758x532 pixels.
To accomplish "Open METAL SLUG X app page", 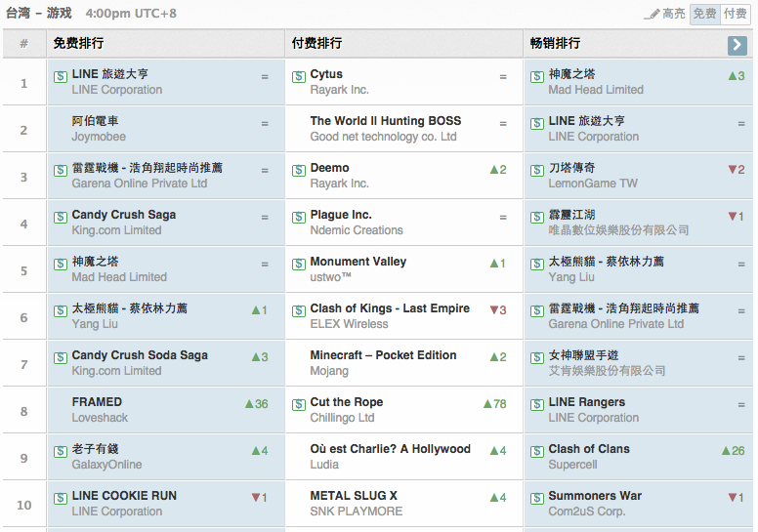I will click(x=354, y=496).
